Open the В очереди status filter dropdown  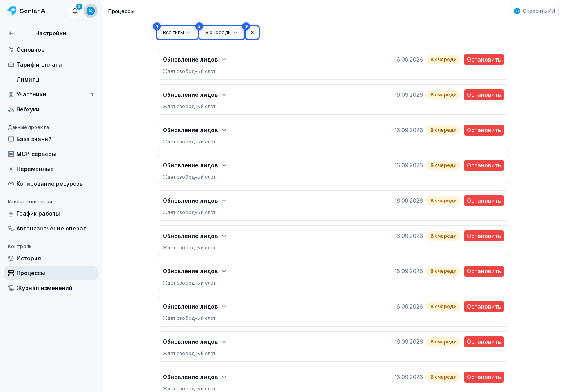point(222,33)
